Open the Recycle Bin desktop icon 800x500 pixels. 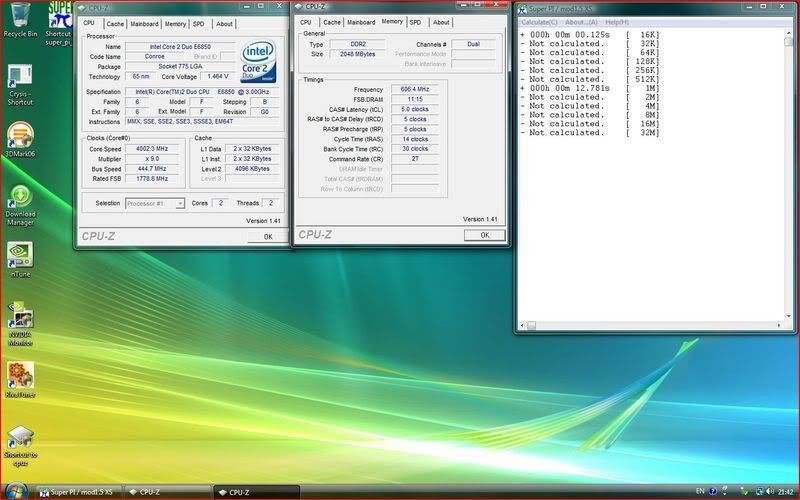(x=20, y=20)
